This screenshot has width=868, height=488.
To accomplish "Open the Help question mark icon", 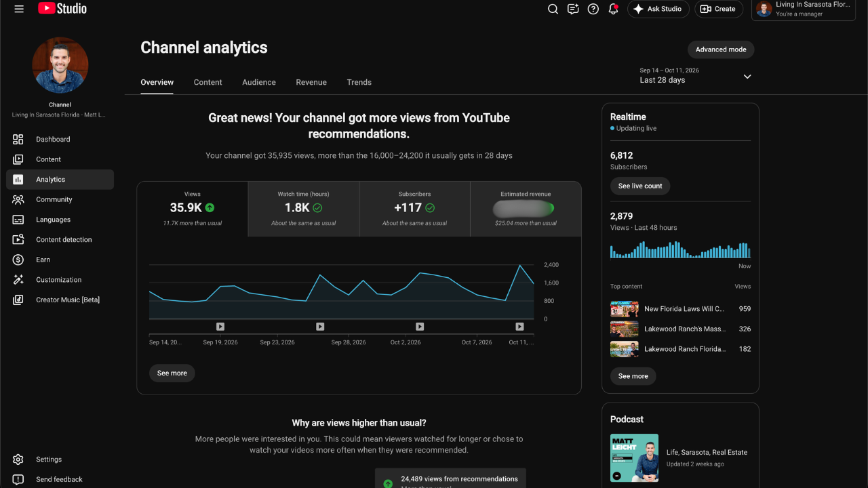I will pos(593,9).
